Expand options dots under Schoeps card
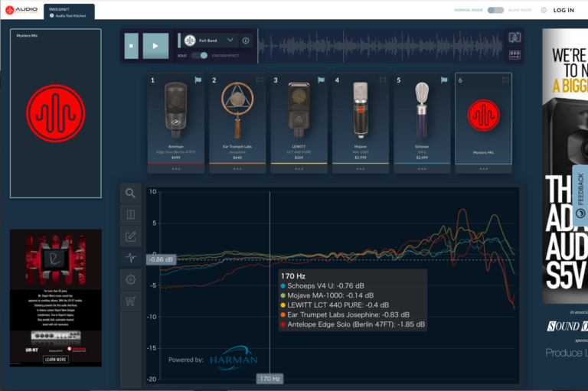This screenshot has width=588, height=391. tap(422, 169)
